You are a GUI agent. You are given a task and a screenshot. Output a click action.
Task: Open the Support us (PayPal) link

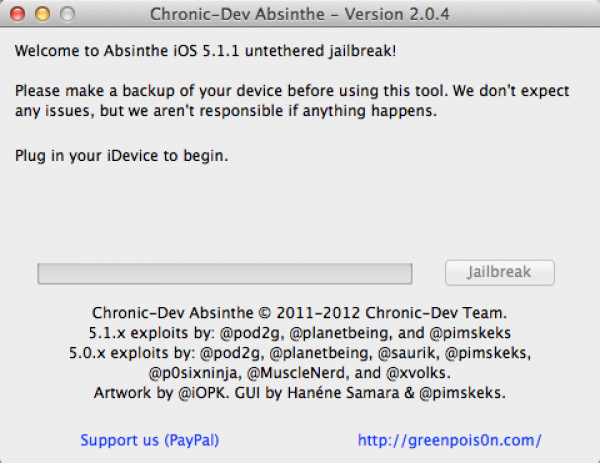(x=150, y=439)
